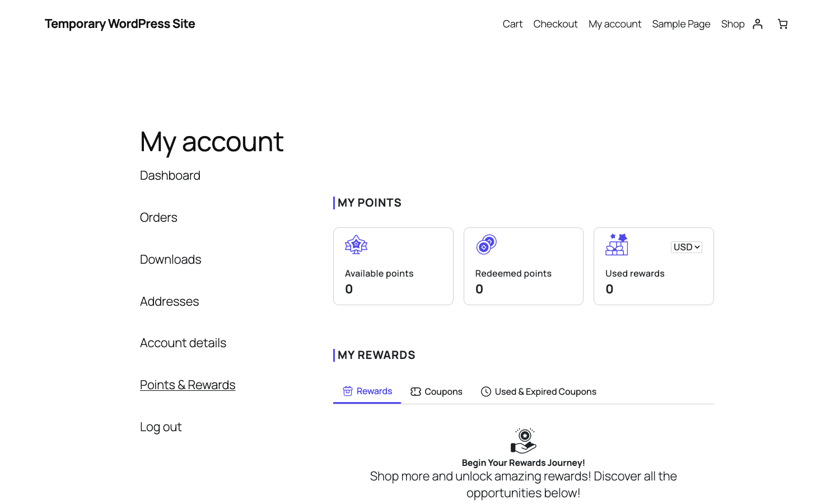
Task: Open Shop in the top navigation
Action: point(732,24)
